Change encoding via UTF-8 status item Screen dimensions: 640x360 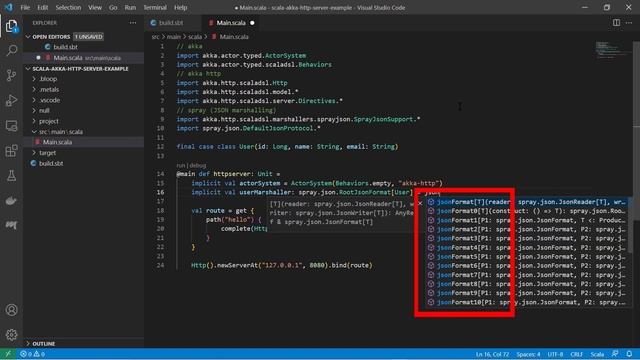coord(555,354)
